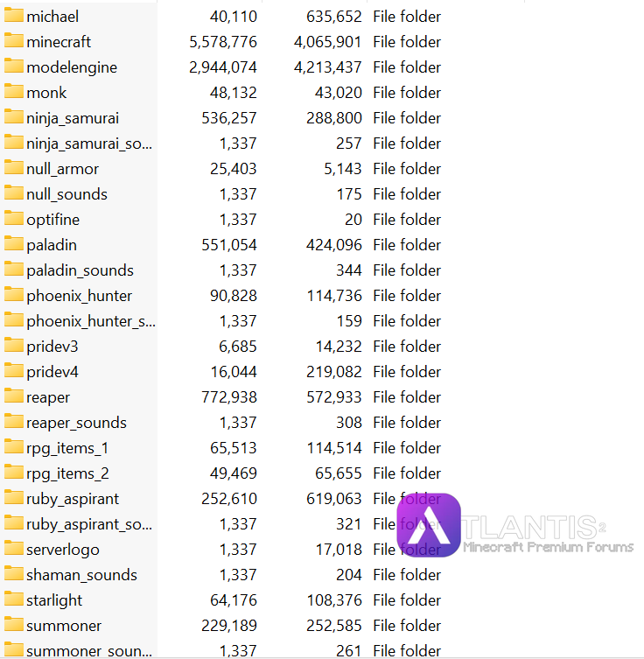Click packed size 252,585 for summoner

[334, 626]
